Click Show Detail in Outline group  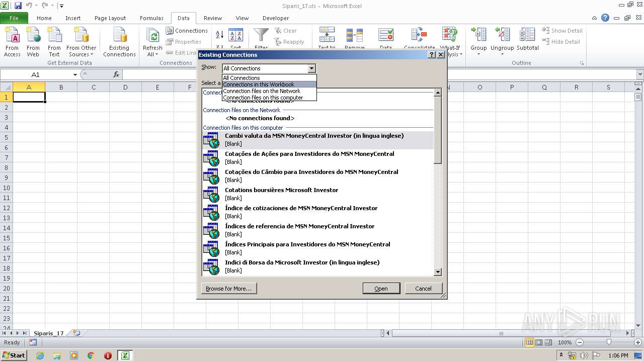click(x=562, y=31)
